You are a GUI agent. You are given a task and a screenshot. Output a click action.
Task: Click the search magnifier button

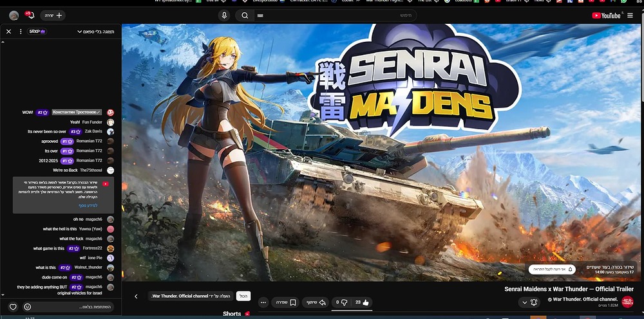[245, 15]
